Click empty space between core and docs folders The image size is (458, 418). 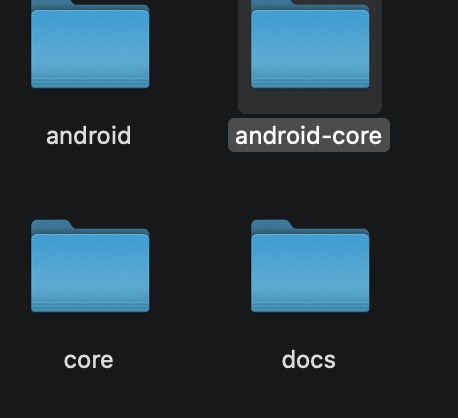[x=200, y=267]
